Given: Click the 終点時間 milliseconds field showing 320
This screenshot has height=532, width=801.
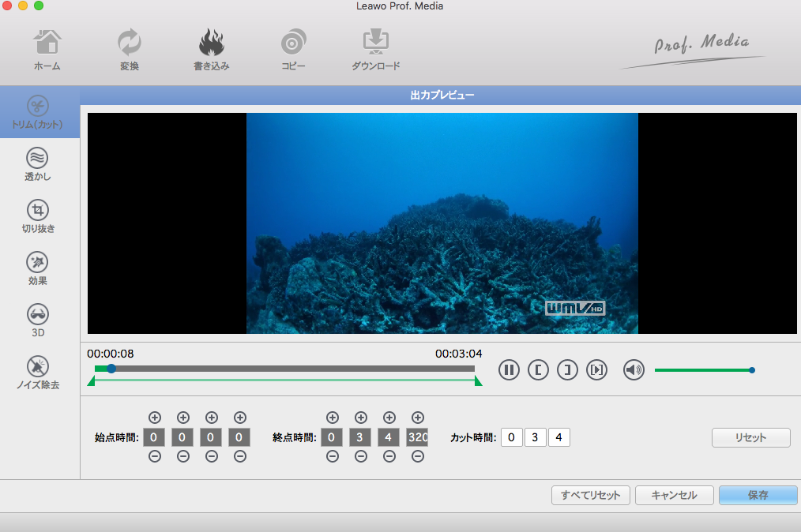Looking at the screenshot, I should (417, 437).
